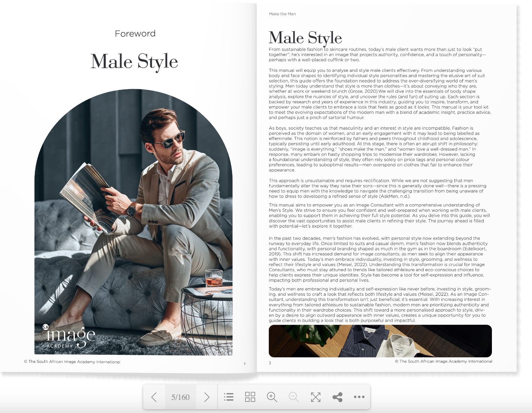Click the Make the Man running header
Viewport: 532px width, 413px height.
(x=282, y=14)
